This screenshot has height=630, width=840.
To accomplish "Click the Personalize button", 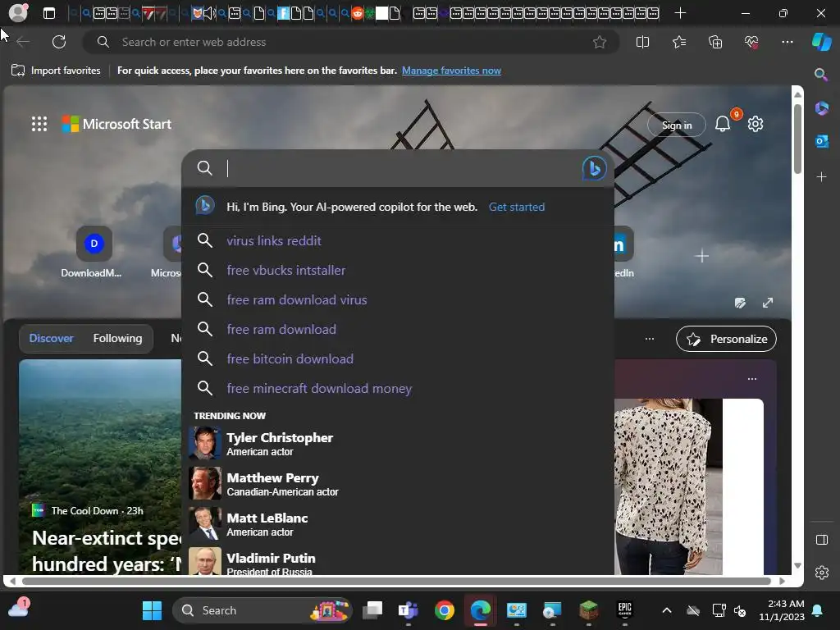I will click(x=726, y=339).
